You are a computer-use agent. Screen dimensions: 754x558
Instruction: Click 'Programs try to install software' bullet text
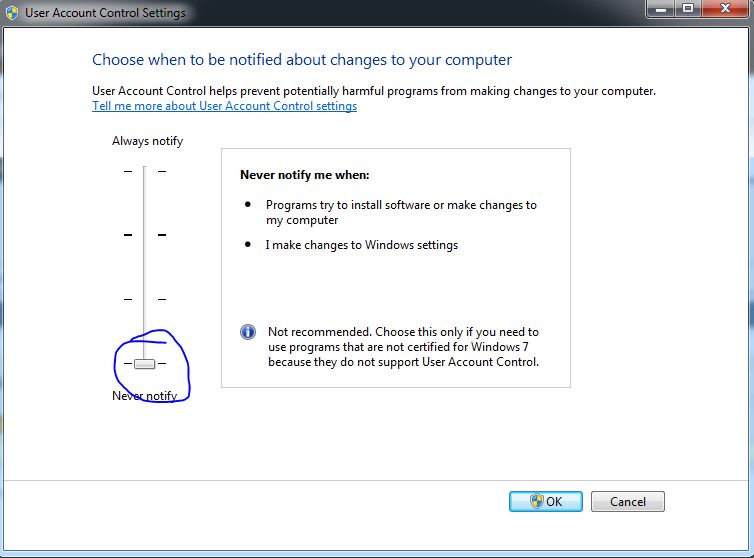pyautogui.click(x=401, y=212)
